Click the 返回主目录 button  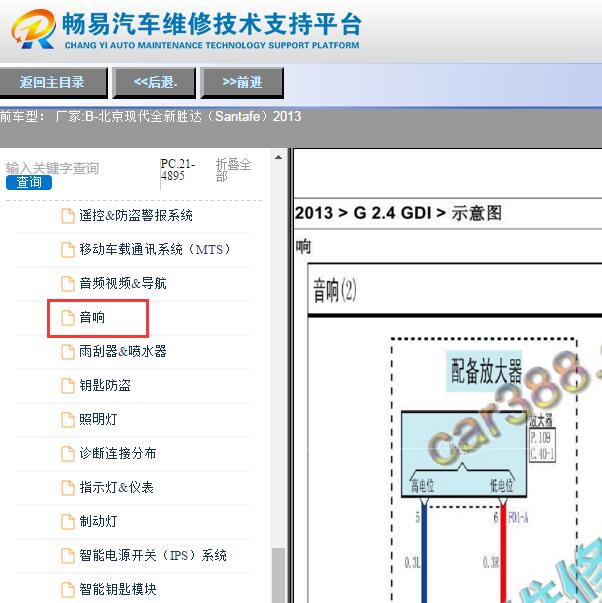(53, 82)
